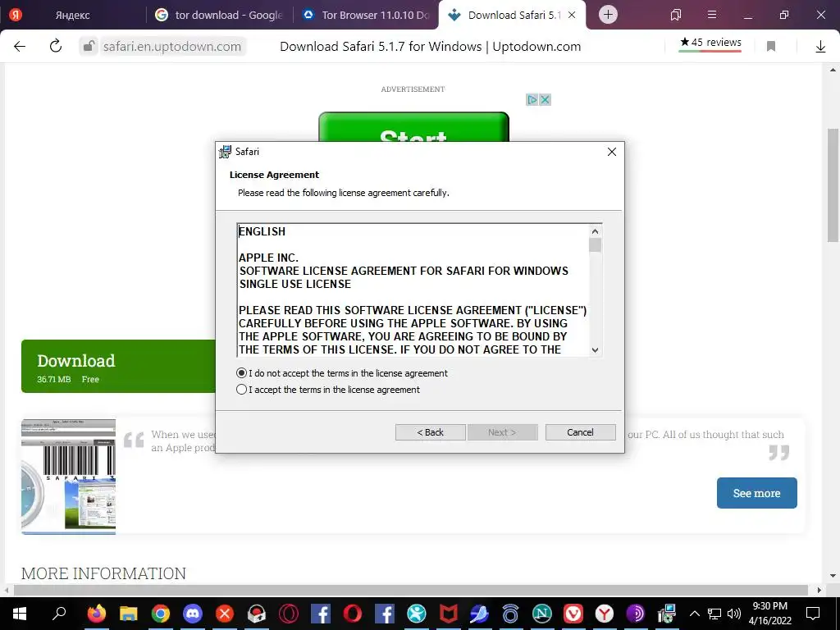Close the Download Safari tab
Viewport: 840px width, 630px height.
point(572,15)
